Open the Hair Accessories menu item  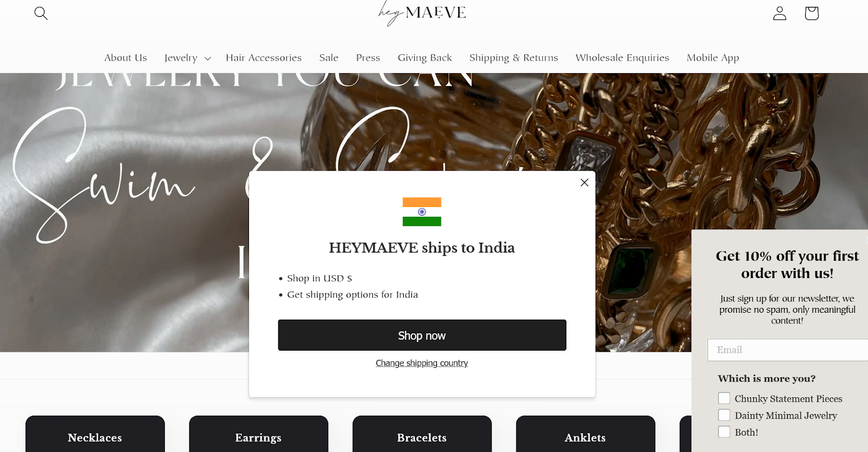tap(264, 57)
